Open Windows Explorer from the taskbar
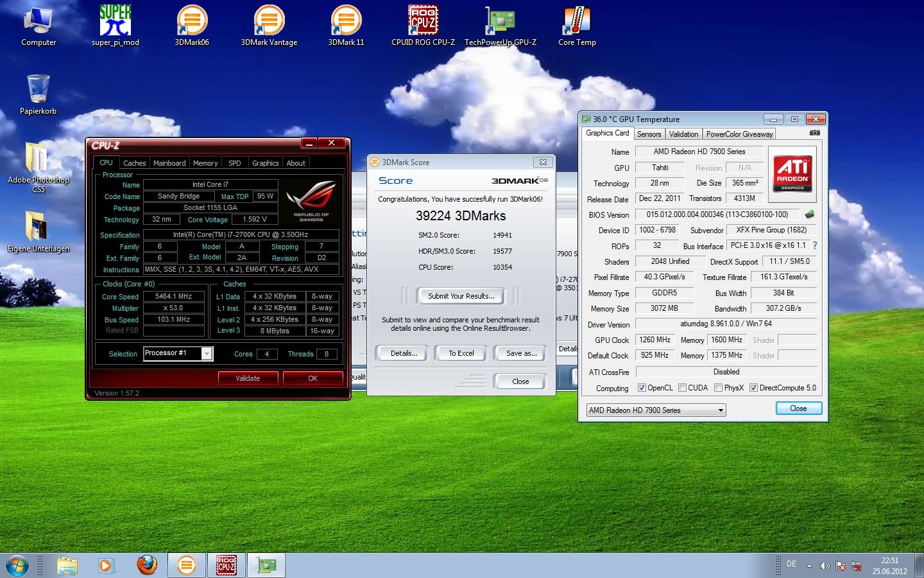924x578 pixels. pyautogui.click(x=67, y=566)
